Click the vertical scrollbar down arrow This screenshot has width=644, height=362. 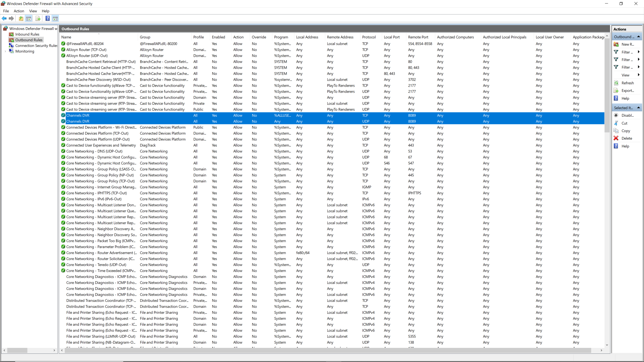607,345
